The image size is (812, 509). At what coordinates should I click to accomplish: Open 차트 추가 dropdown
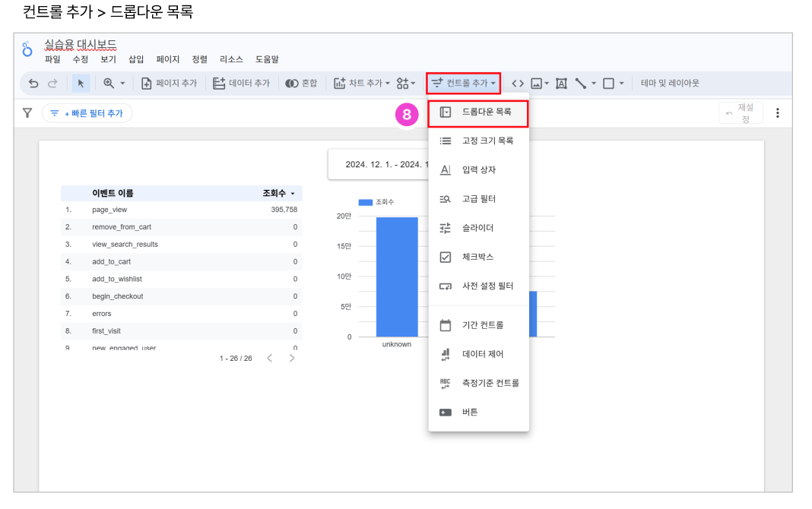click(361, 84)
